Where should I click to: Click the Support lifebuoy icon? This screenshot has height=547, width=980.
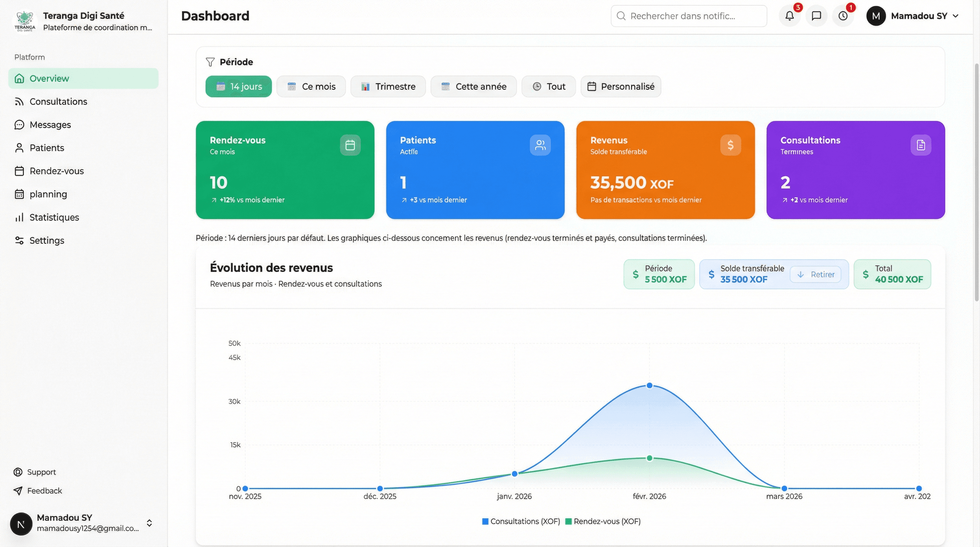coord(17,472)
